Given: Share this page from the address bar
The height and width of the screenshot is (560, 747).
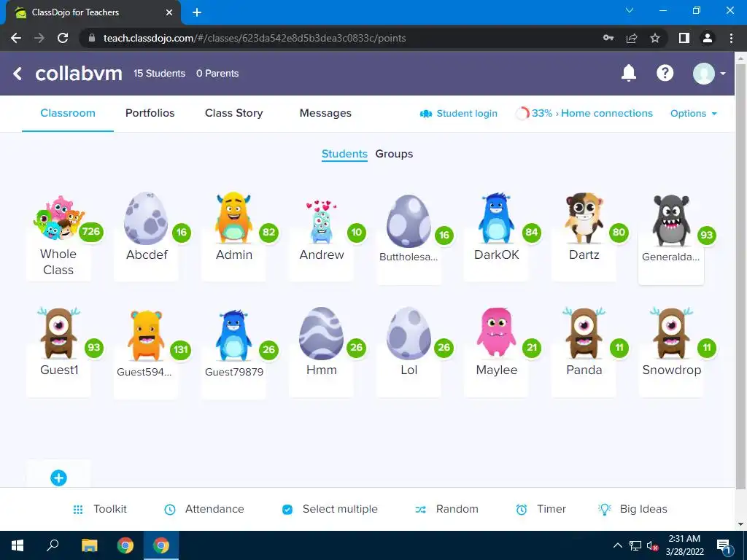Looking at the screenshot, I should click(x=632, y=38).
